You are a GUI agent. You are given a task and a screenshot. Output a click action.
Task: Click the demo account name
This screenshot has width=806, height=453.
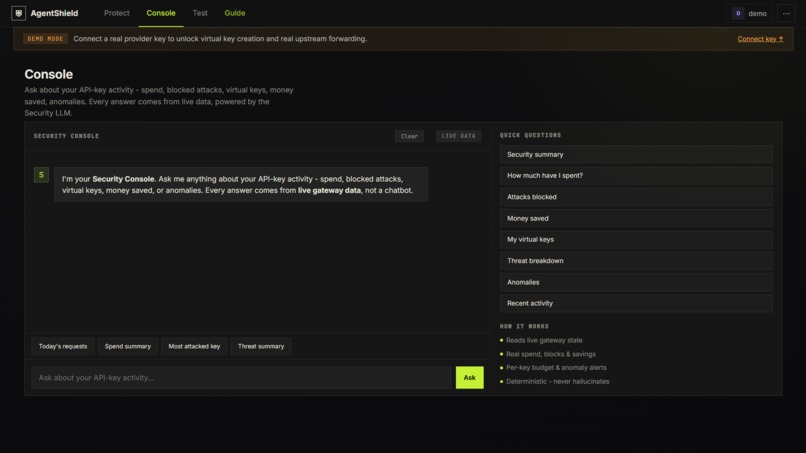tap(757, 14)
